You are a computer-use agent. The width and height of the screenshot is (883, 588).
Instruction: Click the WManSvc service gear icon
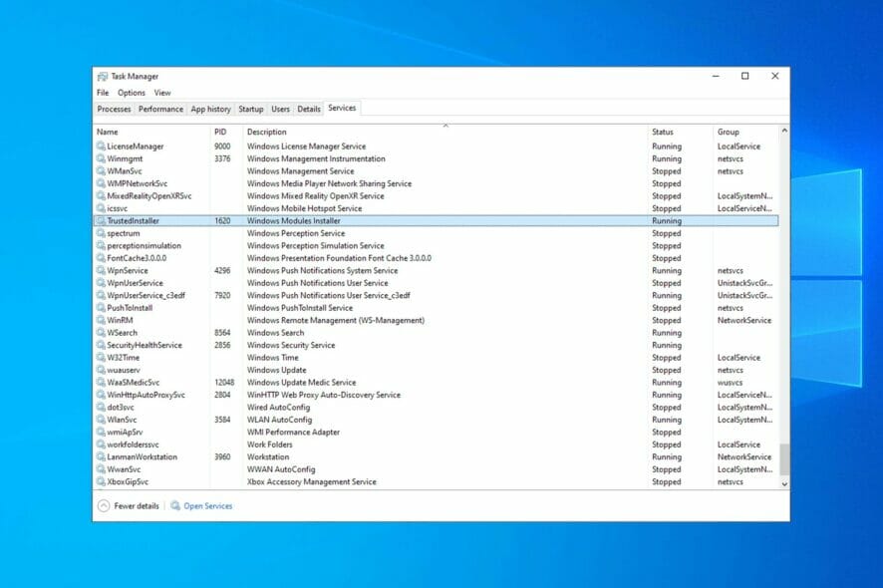[x=101, y=170]
